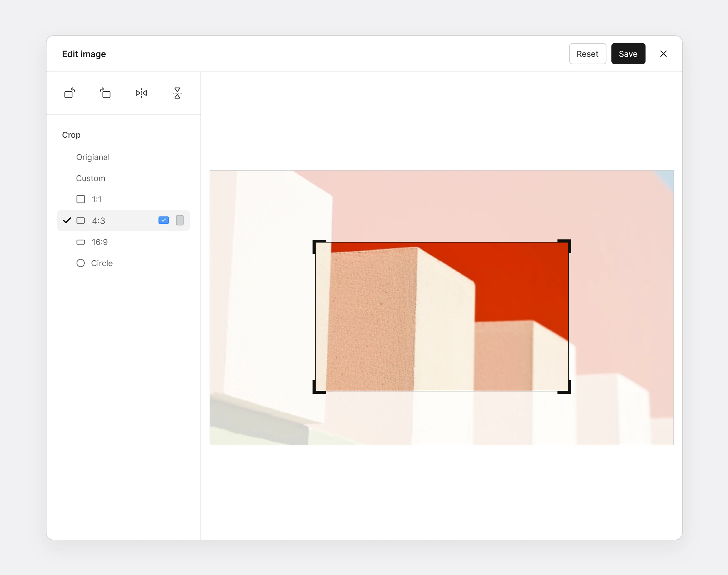The image size is (728, 575).
Task: Select the Custom crop option
Action: [x=91, y=178]
